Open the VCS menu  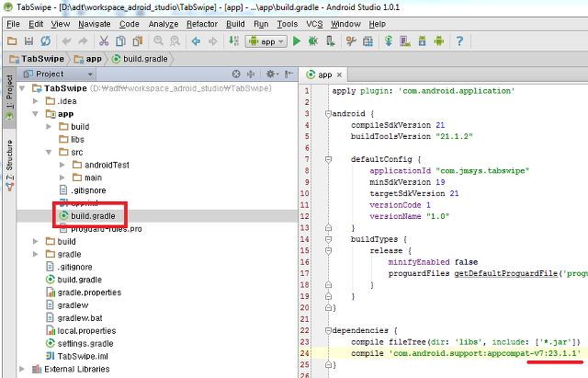pyautogui.click(x=314, y=24)
